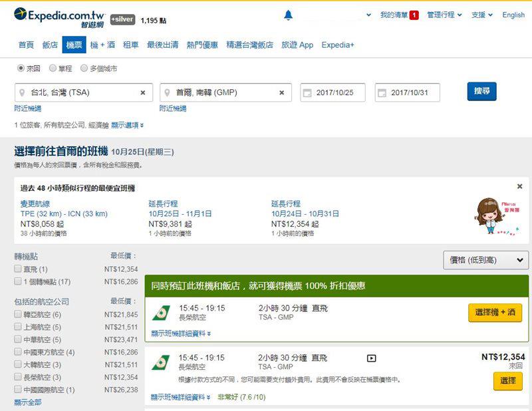Check the 中國東方航空 (4) airline filter
The height and width of the screenshot is (411, 532).
pyautogui.click(x=18, y=352)
